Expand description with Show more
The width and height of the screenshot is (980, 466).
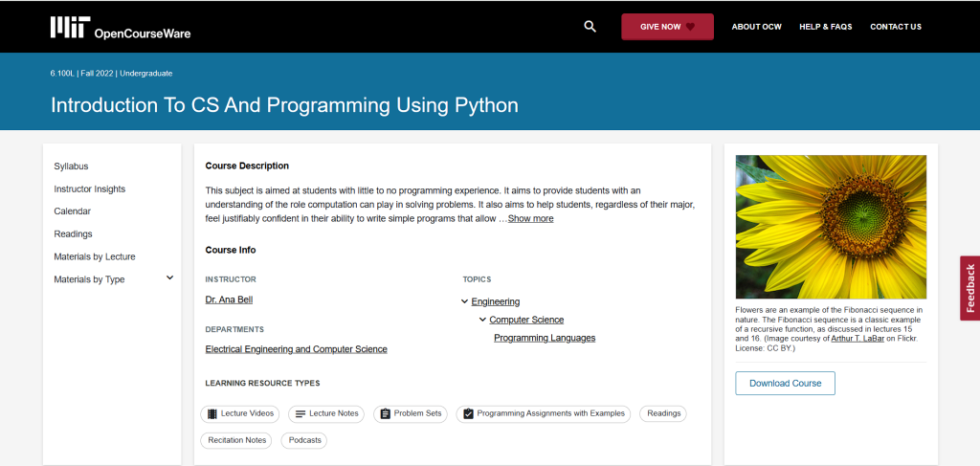coord(530,219)
